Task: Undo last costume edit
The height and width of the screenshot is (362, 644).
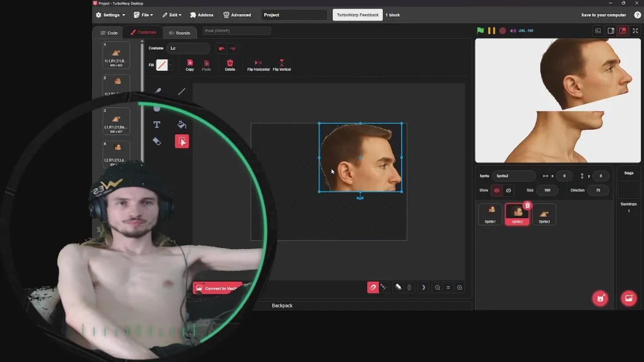Action: [x=221, y=48]
